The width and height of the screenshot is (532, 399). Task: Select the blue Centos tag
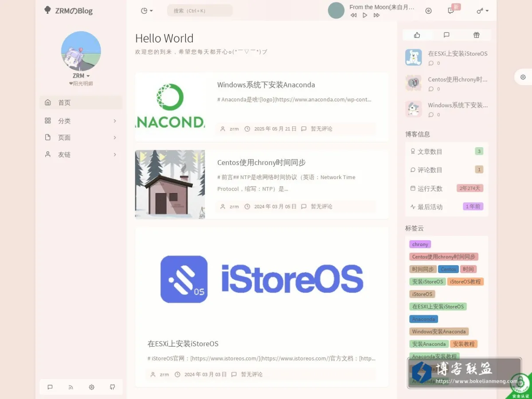(448, 269)
